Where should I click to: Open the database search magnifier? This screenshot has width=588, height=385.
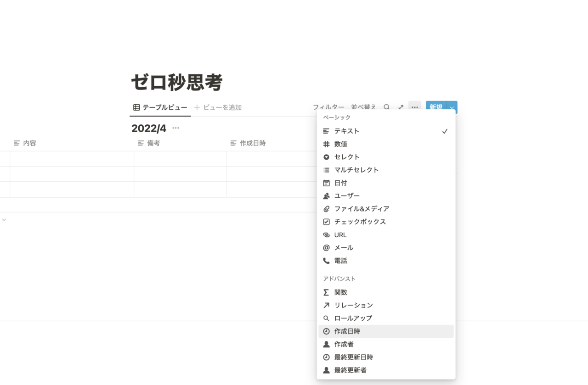tap(386, 107)
